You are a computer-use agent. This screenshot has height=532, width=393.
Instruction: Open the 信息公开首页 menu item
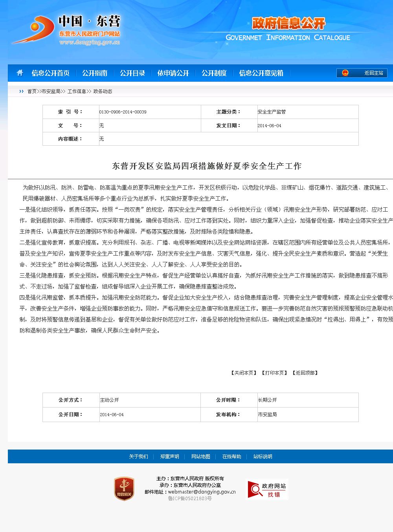tap(50, 73)
